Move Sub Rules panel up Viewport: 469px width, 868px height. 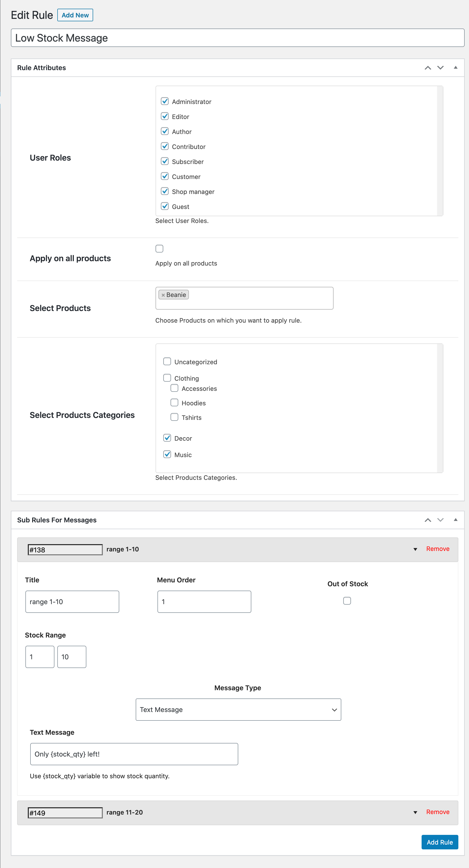tap(428, 520)
